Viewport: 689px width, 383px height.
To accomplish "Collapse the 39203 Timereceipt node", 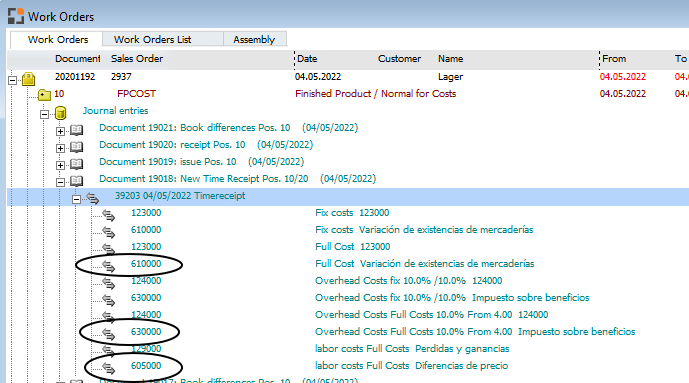I will coord(76,199).
